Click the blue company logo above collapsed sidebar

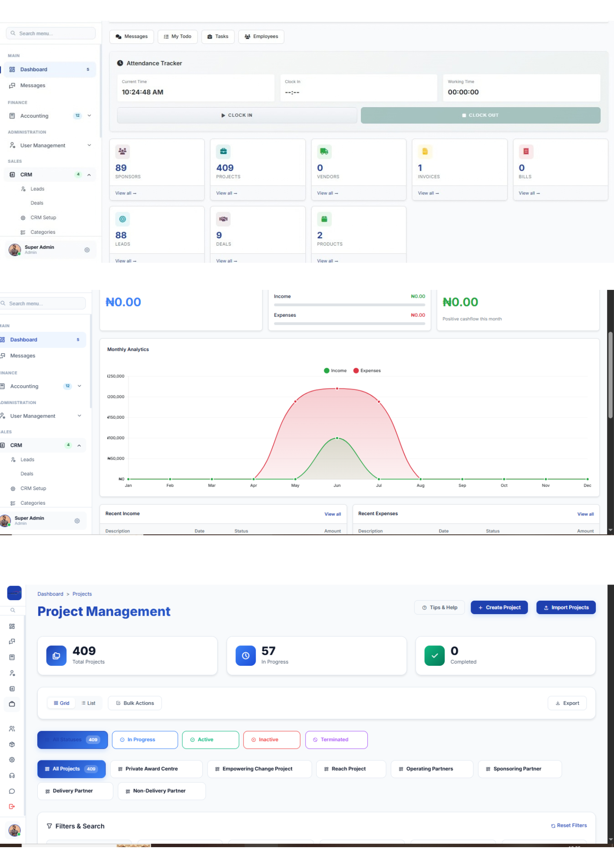click(14, 593)
